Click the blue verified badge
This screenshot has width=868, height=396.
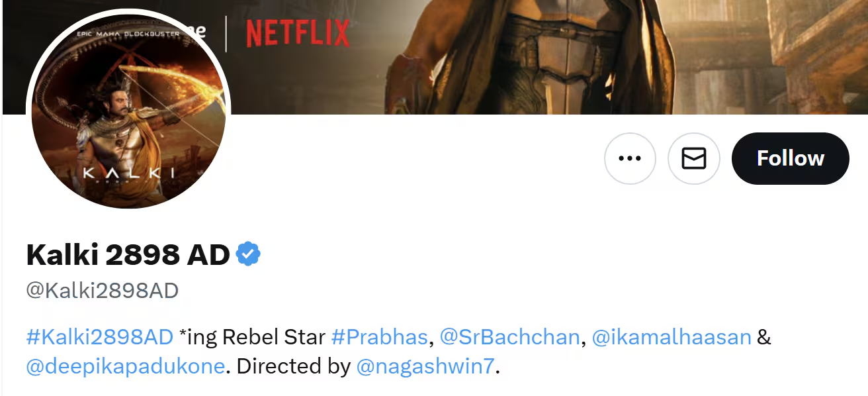[x=249, y=254]
